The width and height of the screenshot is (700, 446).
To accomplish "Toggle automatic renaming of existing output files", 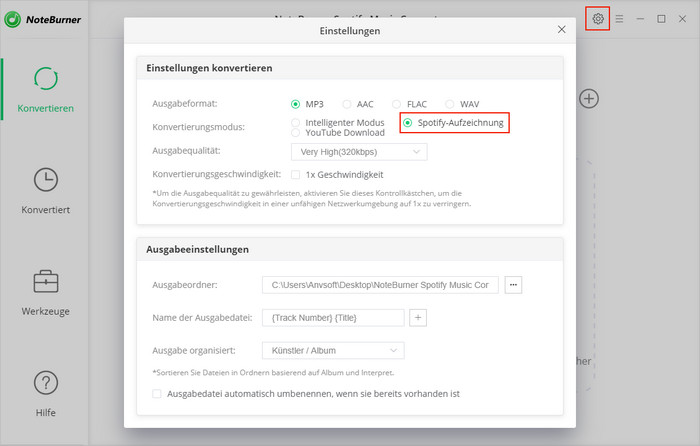I will (157, 394).
